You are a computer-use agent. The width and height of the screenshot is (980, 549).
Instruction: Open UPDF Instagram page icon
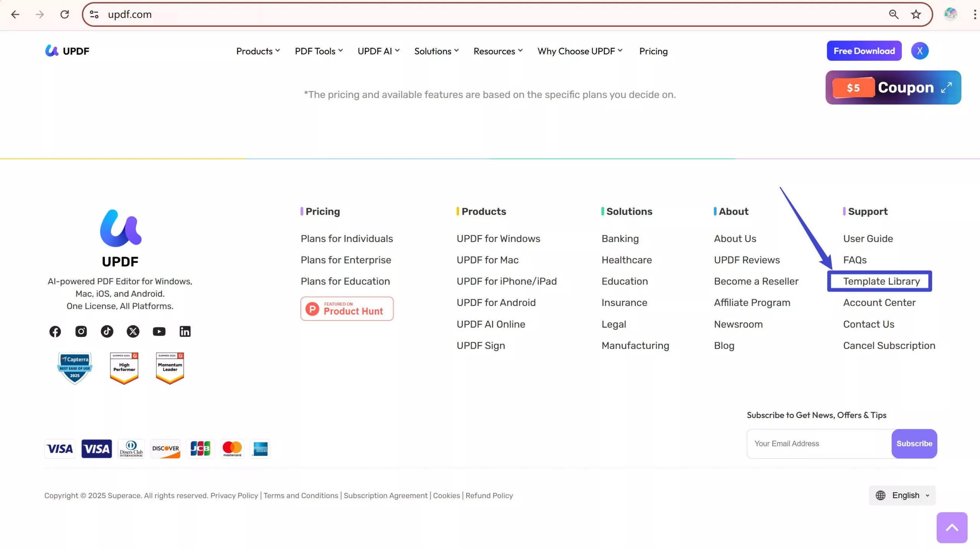tap(81, 332)
